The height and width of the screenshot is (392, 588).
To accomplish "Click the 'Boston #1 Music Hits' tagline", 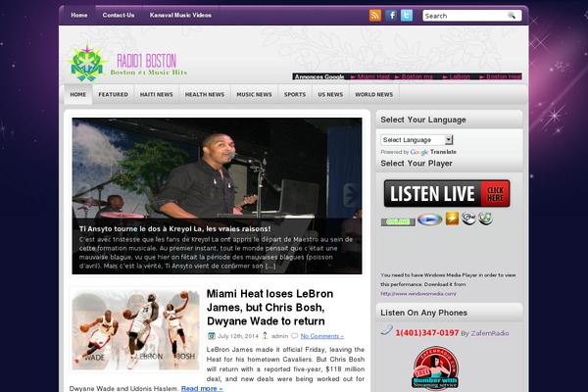I will pos(149,73).
